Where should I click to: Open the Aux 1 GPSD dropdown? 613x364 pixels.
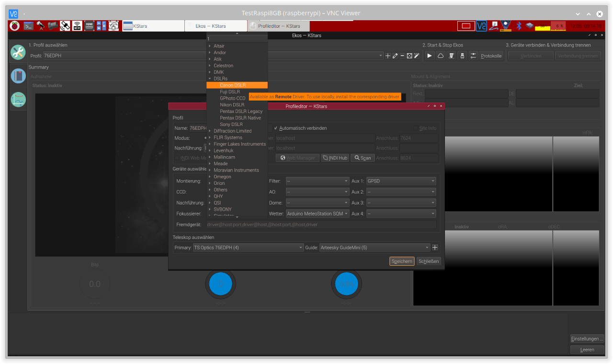click(x=401, y=181)
